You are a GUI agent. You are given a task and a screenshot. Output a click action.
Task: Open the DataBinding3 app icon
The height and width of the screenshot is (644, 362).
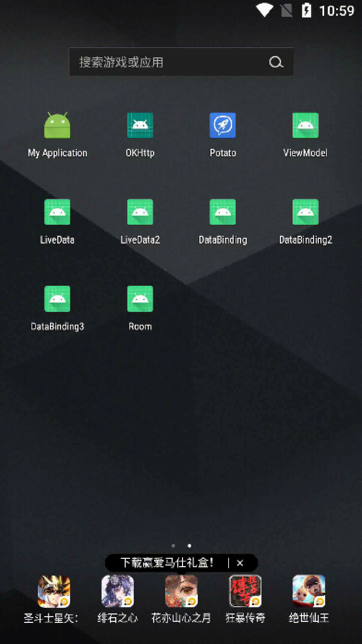[x=57, y=299]
